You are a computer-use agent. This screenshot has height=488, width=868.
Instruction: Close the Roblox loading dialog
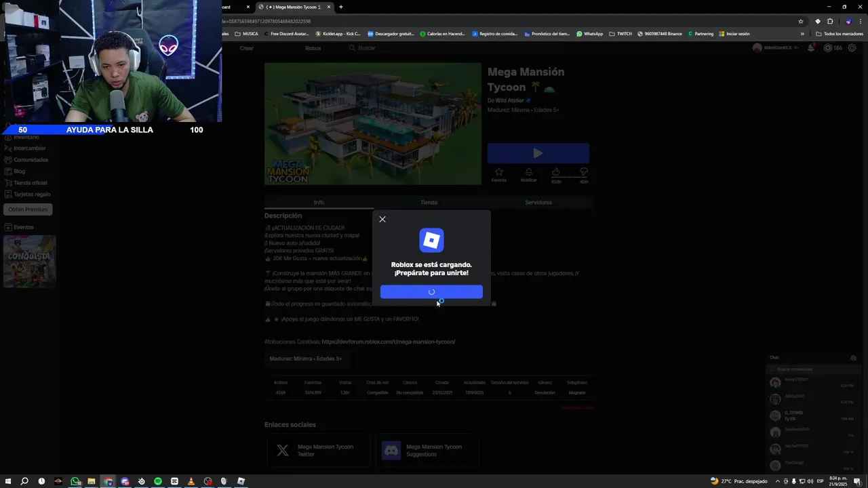coord(382,219)
